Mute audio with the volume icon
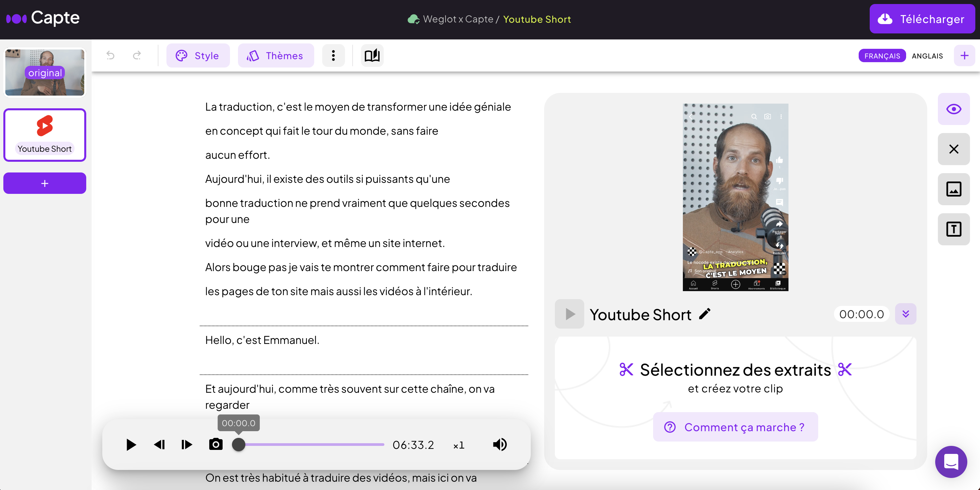This screenshot has height=490, width=980. tap(499, 444)
